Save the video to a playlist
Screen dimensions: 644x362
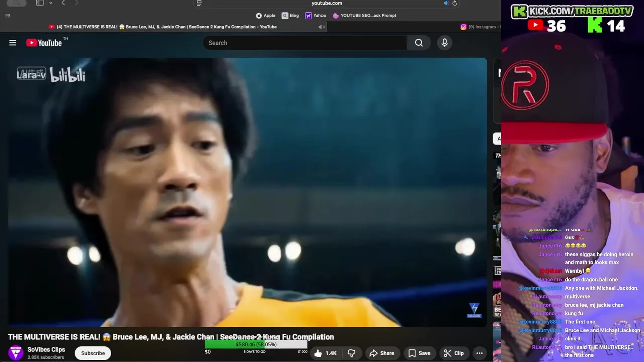click(419, 353)
